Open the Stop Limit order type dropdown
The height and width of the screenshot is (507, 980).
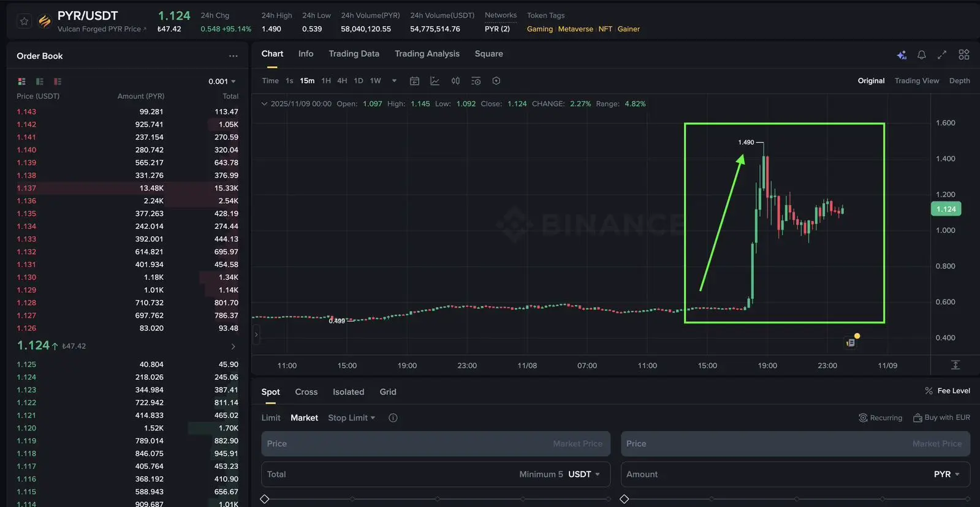[x=351, y=418]
